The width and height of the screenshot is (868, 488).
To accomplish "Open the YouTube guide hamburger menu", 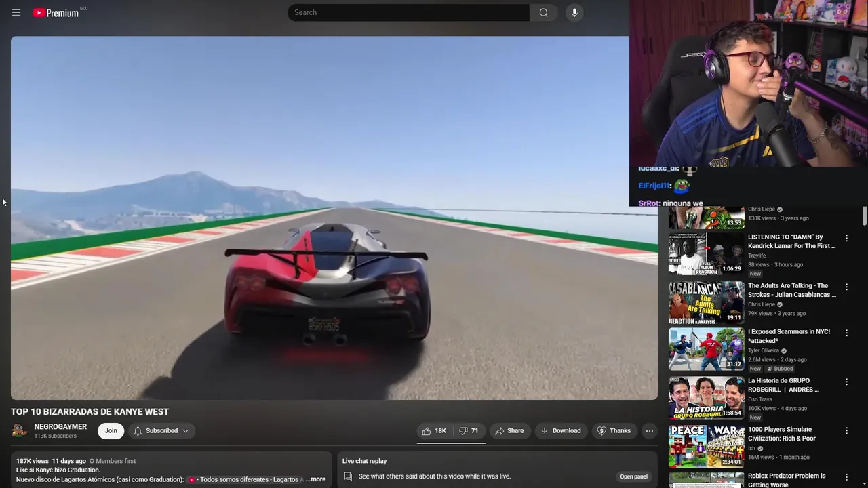I will click(x=16, y=12).
